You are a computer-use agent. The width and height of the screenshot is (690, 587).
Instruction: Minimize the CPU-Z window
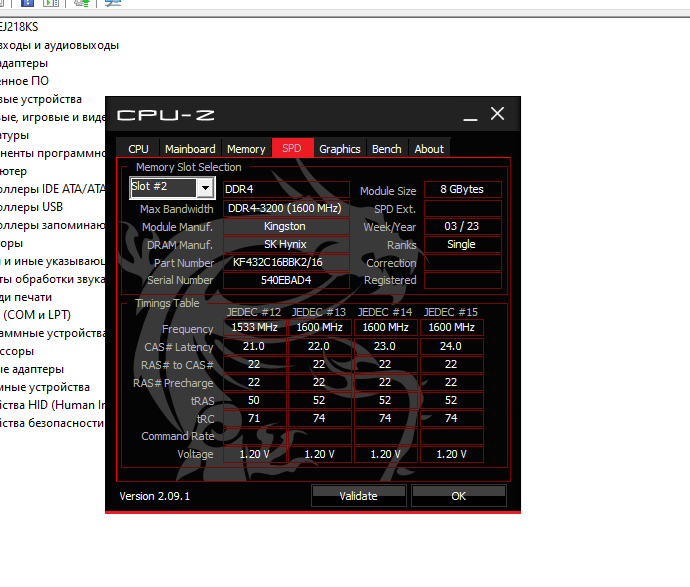[470, 114]
